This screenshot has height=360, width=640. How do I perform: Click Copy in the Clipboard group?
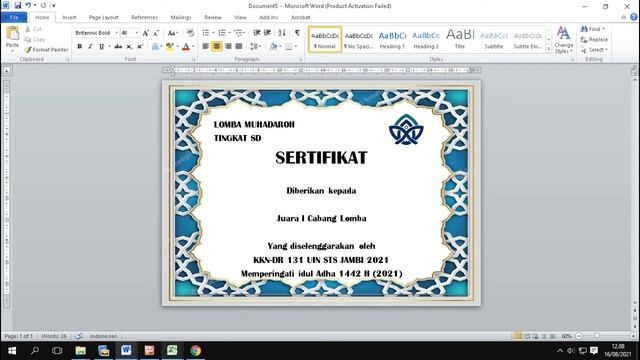click(35, 40)
